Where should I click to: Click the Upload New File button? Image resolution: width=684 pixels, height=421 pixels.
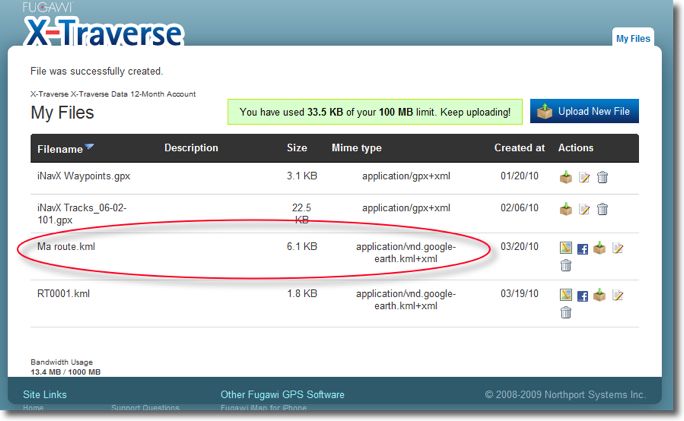click(584, 111)
